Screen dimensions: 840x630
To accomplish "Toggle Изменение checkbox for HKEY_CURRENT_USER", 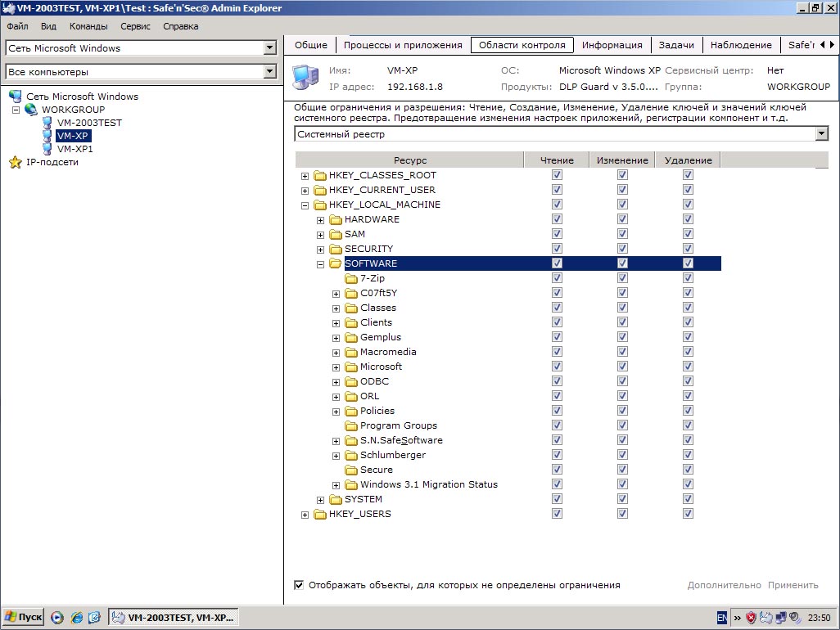I will [622, 190].
